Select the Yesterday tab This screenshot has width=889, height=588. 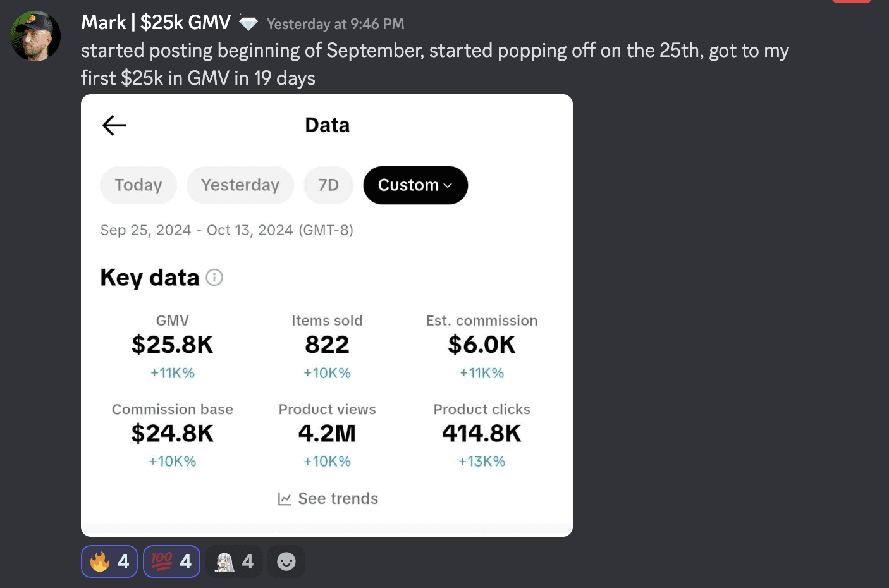coord(240,185)
